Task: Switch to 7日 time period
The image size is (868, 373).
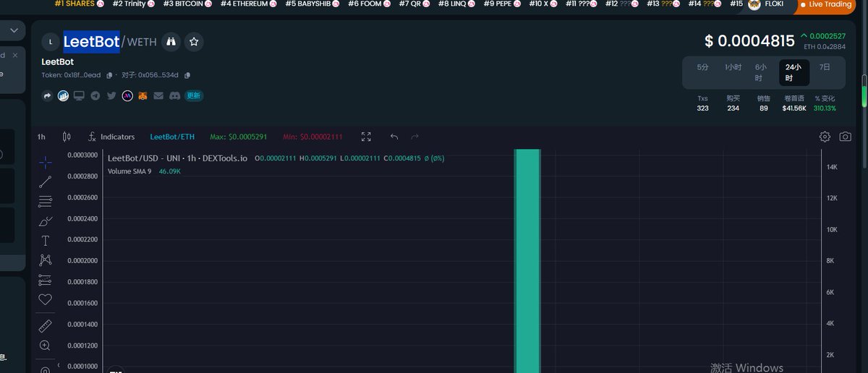Action: click(x=825, y=67)
